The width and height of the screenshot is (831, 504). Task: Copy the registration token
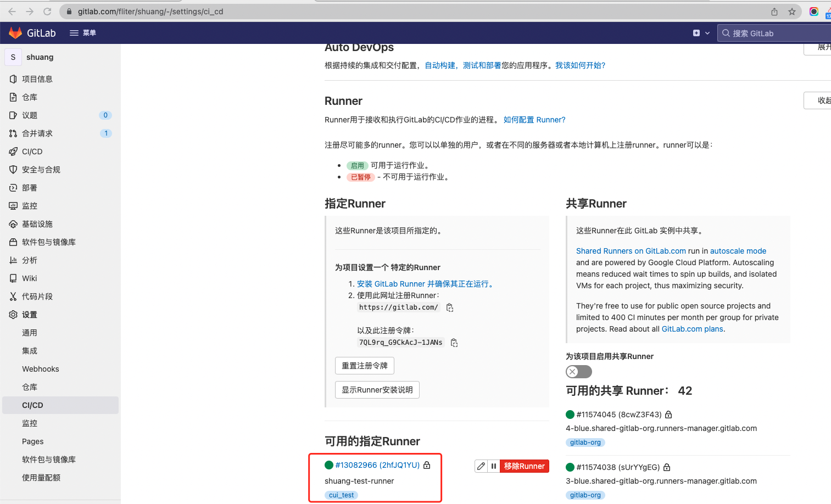coord(454,343)
